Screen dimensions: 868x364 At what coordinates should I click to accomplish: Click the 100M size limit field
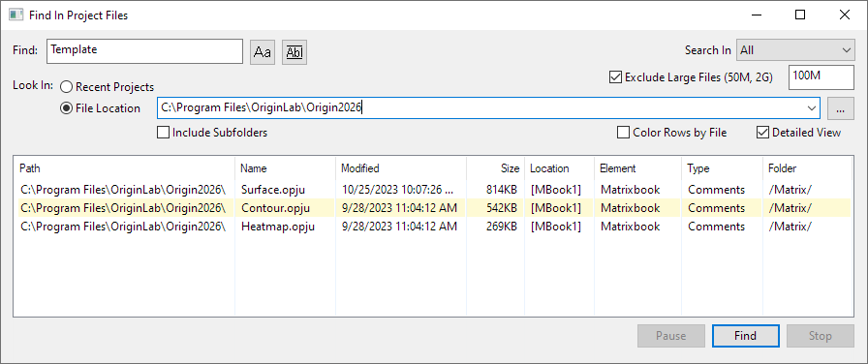[x=821, y=76]
